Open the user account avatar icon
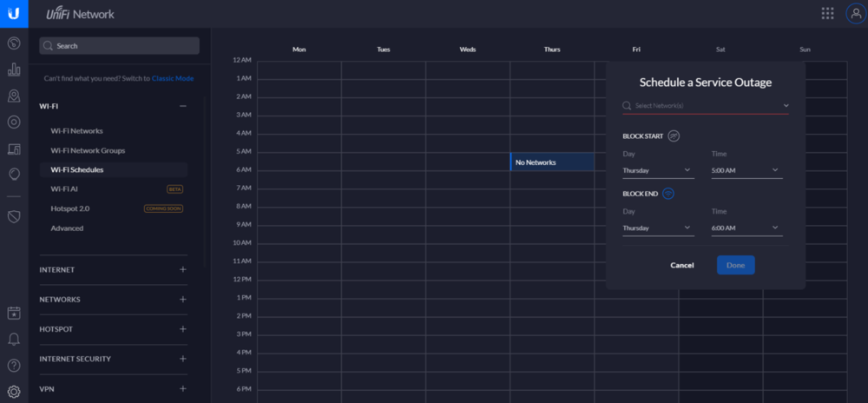Image resolution: width=868 pixels, height=403 pixels. click(x=856, y=13)
